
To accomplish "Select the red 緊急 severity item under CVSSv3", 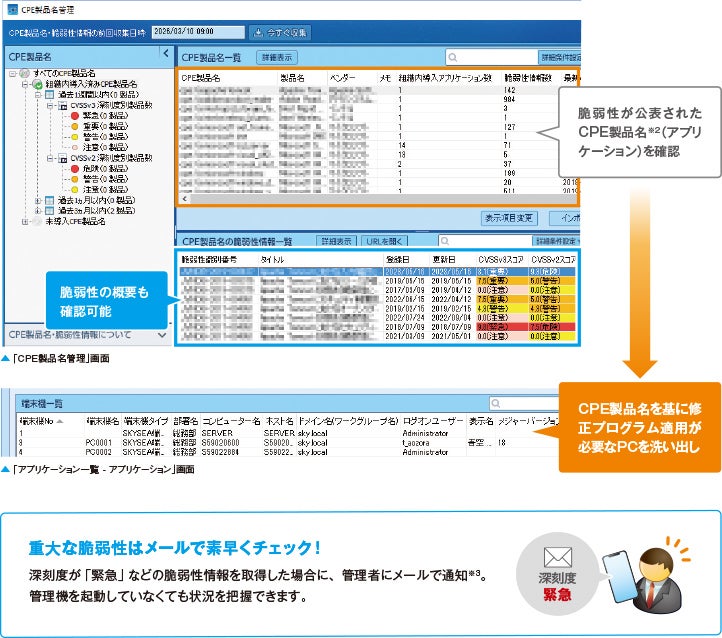I will 75,115.
